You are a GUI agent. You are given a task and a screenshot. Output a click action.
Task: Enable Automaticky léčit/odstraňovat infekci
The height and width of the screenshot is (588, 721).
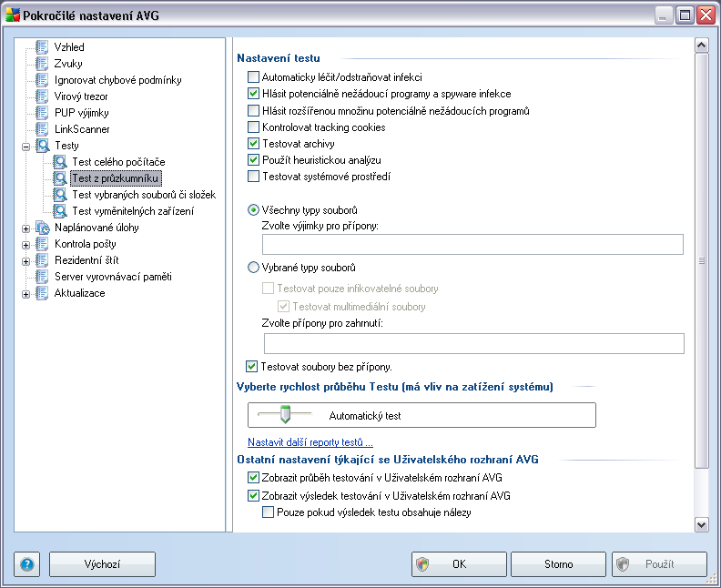253,76
